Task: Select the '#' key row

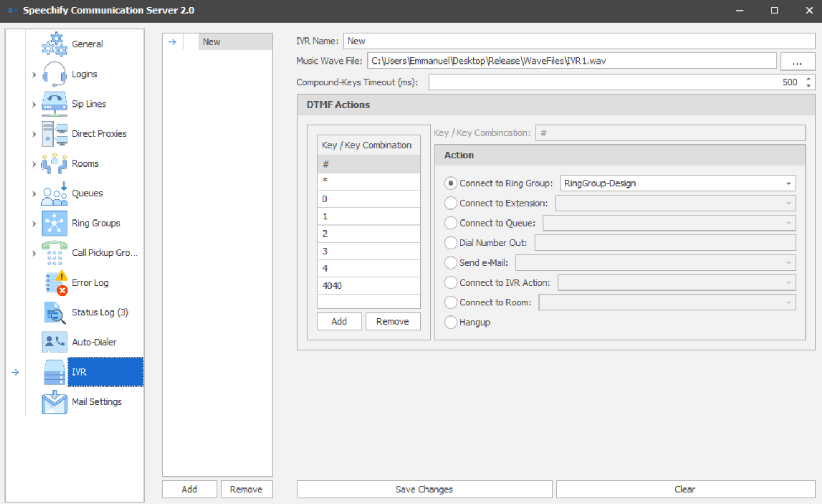Action: [x=369, y=164]
